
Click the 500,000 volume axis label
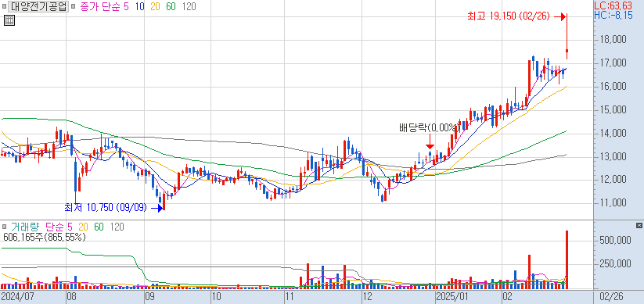point(615,241)
